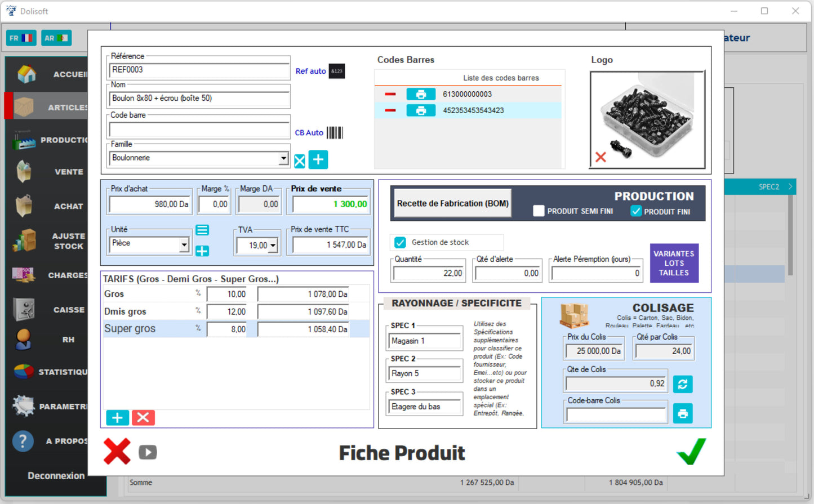Screen dimensions: 814x504
Task: Enable PRODUIT SEMI FINI
Action: point(538,211)
